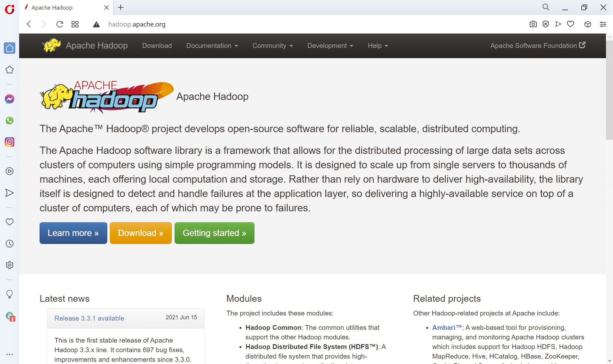This screenshot has height=364, width=613.
Task: Open WhatsApp in the sidebar
Action: [x=10, y=120]
